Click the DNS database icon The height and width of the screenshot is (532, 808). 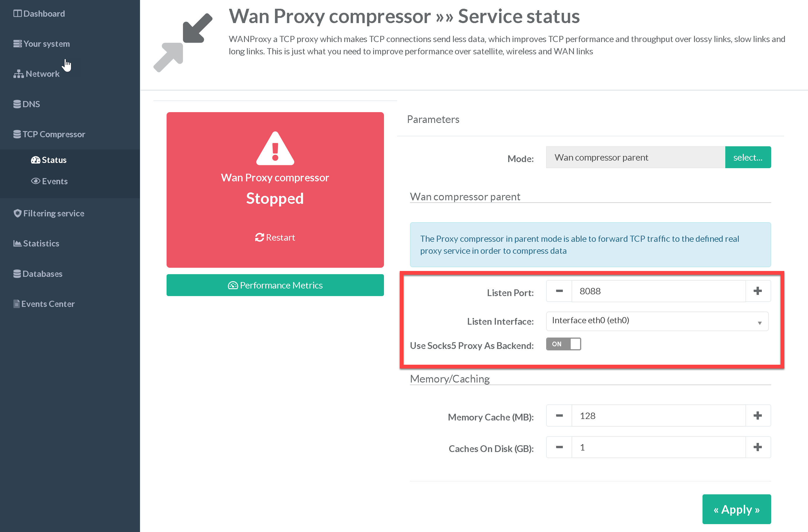(x=17, y=104)
